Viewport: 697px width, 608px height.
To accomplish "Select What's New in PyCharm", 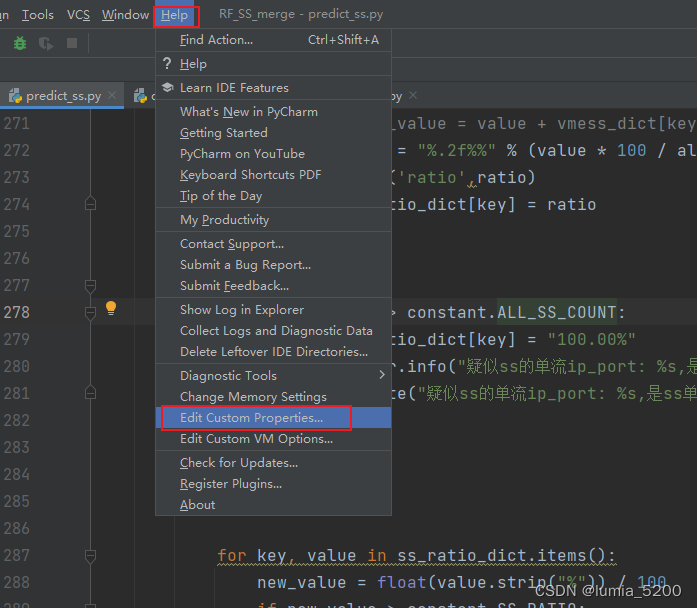I will [x=273, y=112].
